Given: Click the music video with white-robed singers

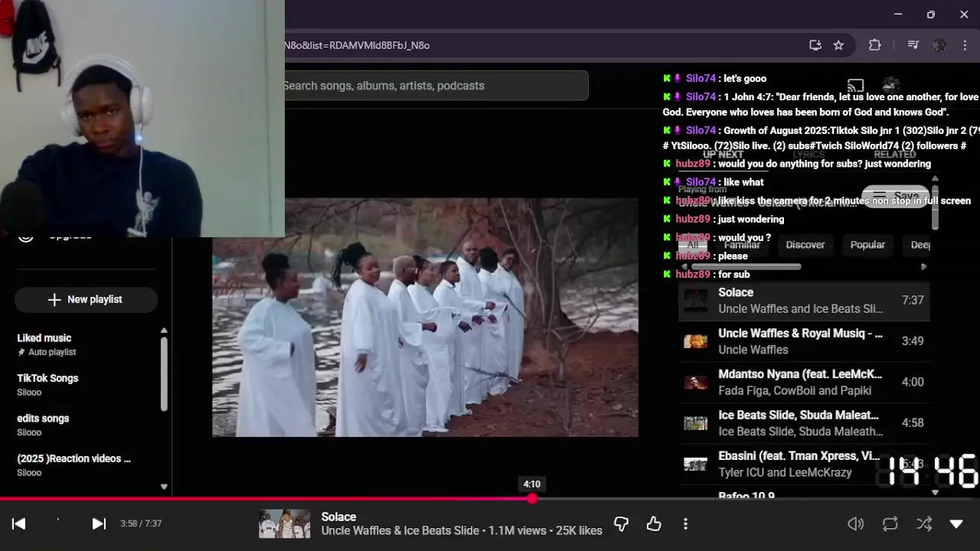Looking at the screenshot, I should pyautogui.click(x=425, y=317).
